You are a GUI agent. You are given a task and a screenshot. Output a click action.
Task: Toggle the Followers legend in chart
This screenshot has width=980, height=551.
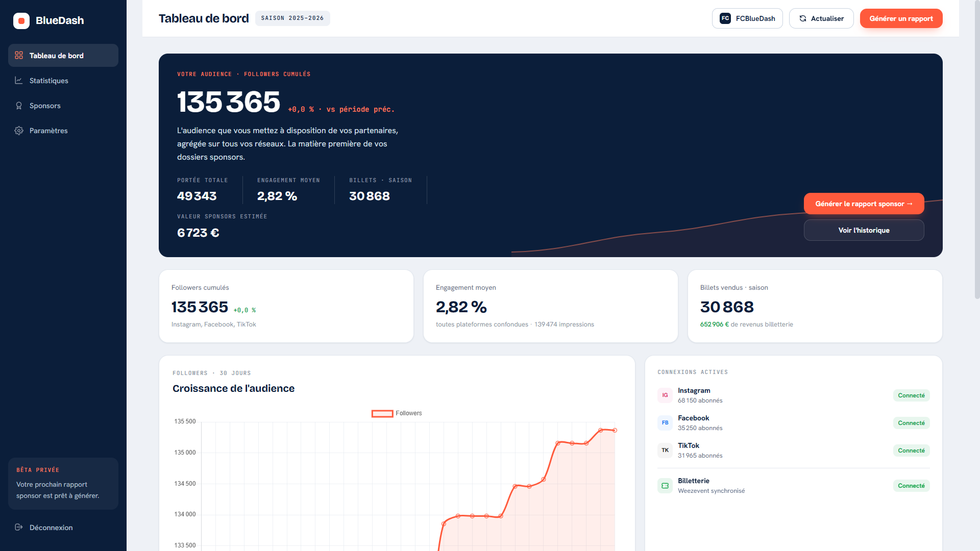(x=397, y=413)
